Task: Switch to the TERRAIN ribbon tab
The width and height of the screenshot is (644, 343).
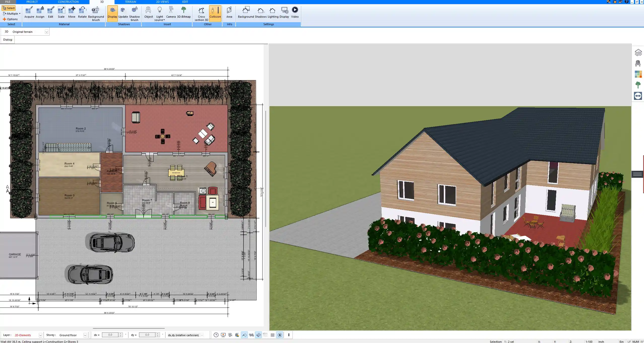Action: (x=130, y=2)
